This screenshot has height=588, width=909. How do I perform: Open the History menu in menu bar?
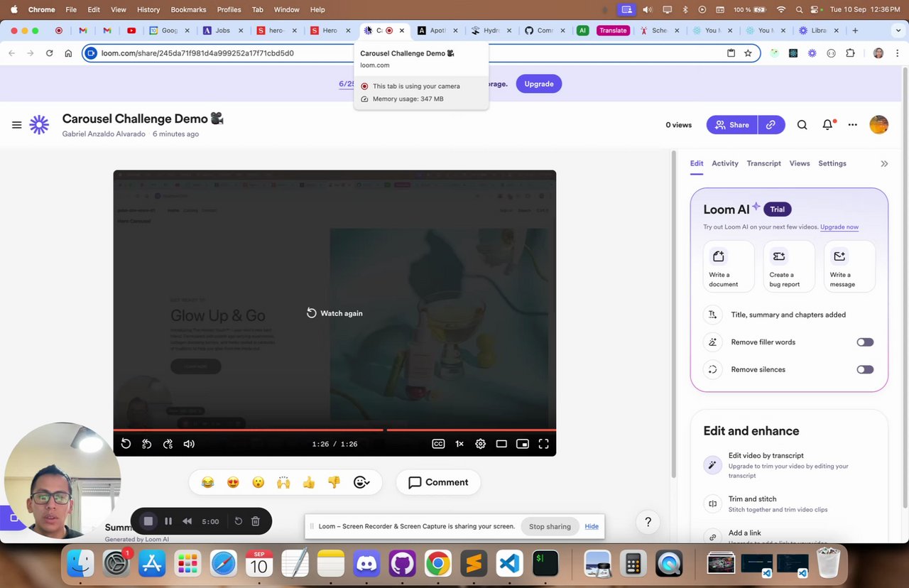pyautogui.click(x=148, y=9)
